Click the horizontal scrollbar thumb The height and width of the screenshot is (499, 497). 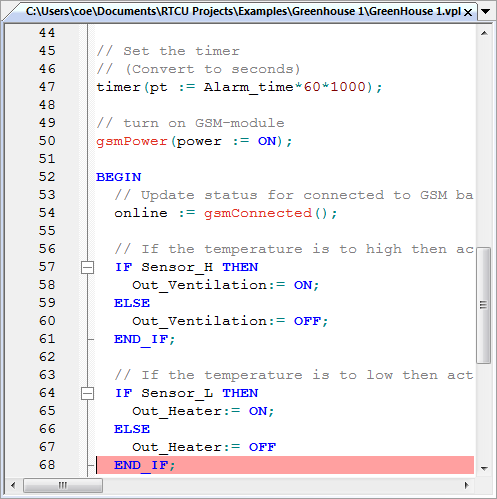pos(63,485)
